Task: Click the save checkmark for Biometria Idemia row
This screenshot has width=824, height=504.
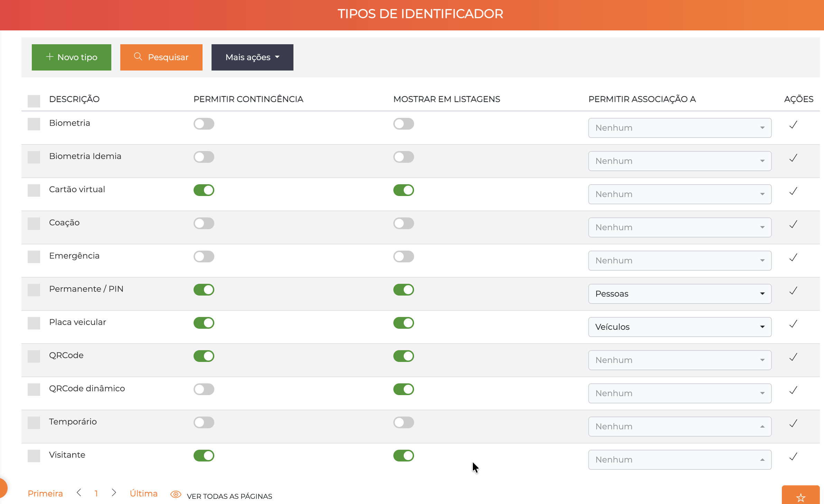Action: point(793,158)
